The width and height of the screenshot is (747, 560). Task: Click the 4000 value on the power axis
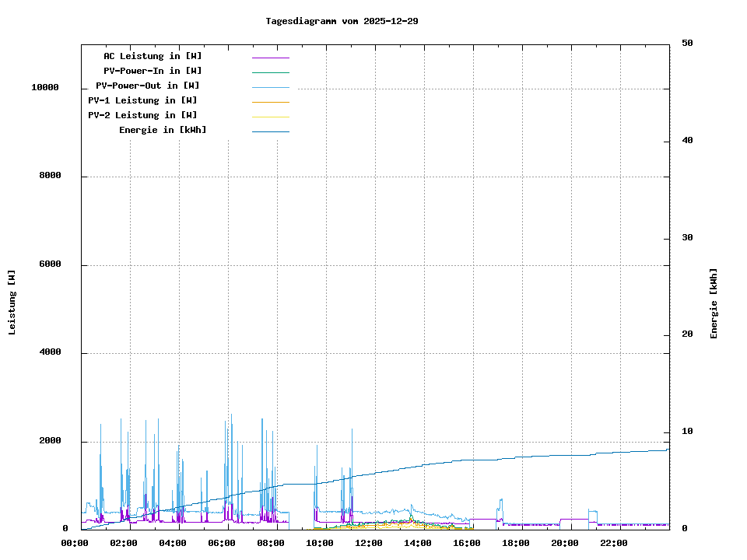click(x=50, y=353)
